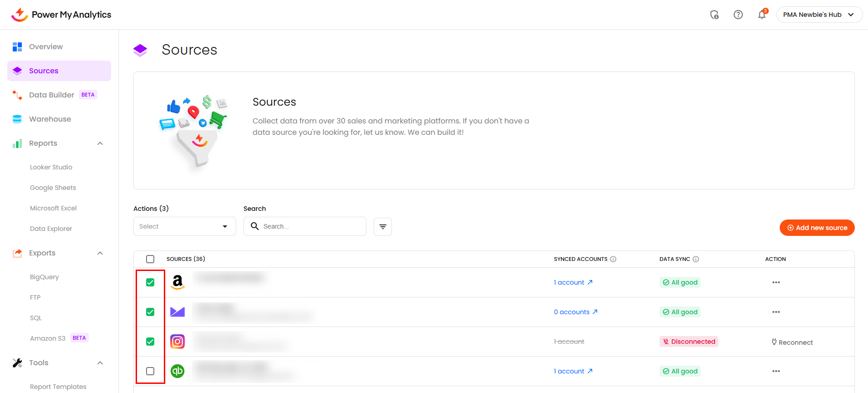
Task: Click the Instagram source logo icon
Action: coord(178,342)
